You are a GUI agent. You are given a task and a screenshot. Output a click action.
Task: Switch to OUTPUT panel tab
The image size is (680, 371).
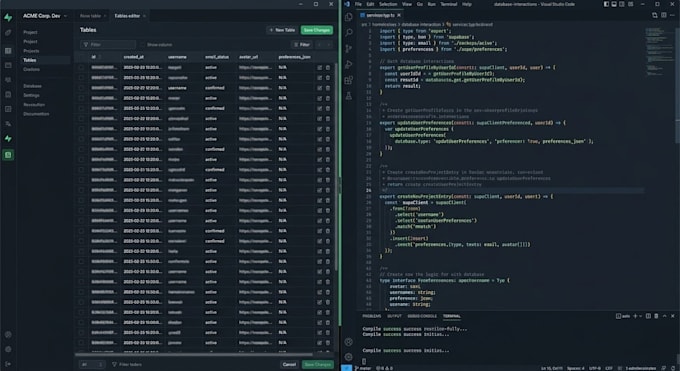click(394, 316)
